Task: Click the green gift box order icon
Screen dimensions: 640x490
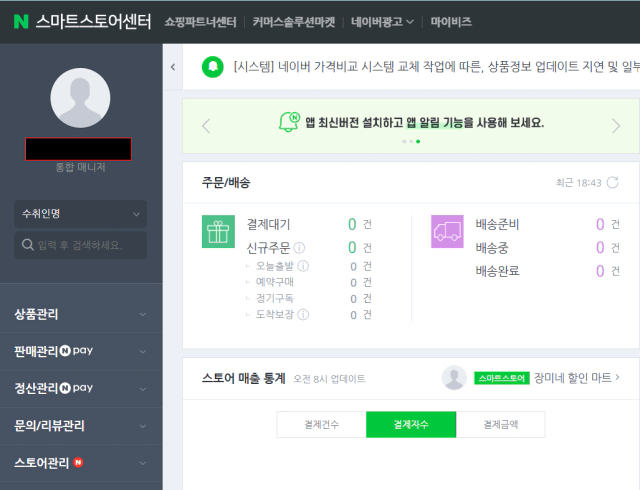Action: 218,232
